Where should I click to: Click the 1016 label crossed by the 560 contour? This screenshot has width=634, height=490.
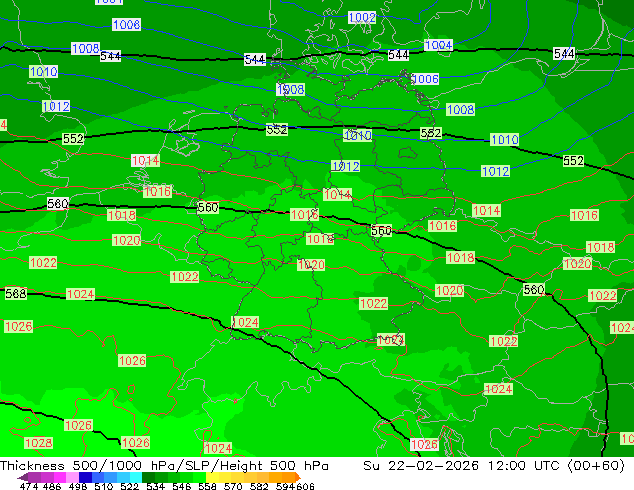[x=304, y=214]
